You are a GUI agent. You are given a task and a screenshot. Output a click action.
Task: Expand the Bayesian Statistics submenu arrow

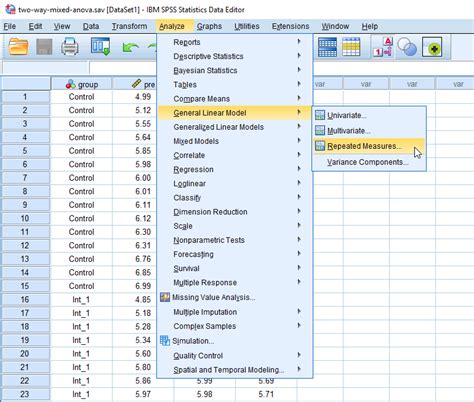click(299, 70)
